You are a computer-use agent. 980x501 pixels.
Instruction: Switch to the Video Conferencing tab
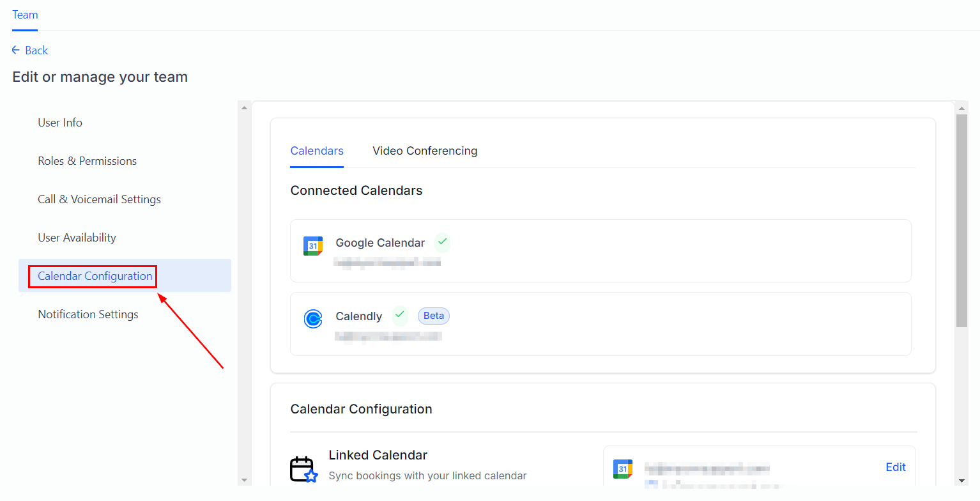pos(425,151)
